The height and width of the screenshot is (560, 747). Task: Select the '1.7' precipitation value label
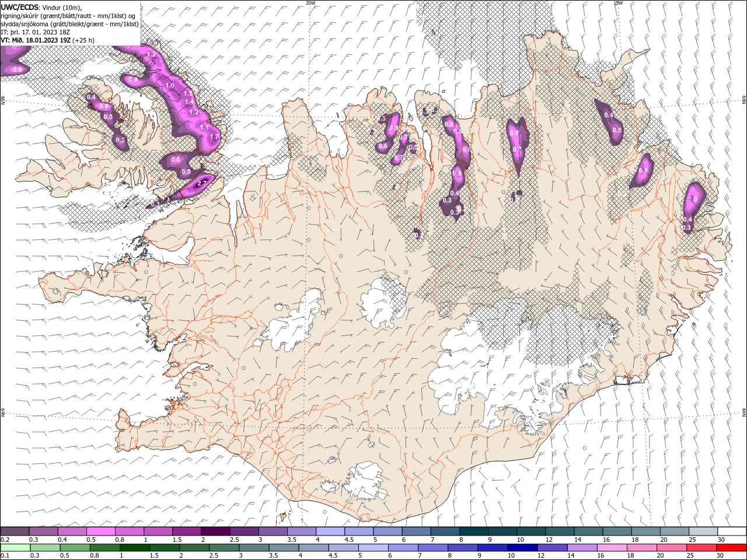(214, 136)
